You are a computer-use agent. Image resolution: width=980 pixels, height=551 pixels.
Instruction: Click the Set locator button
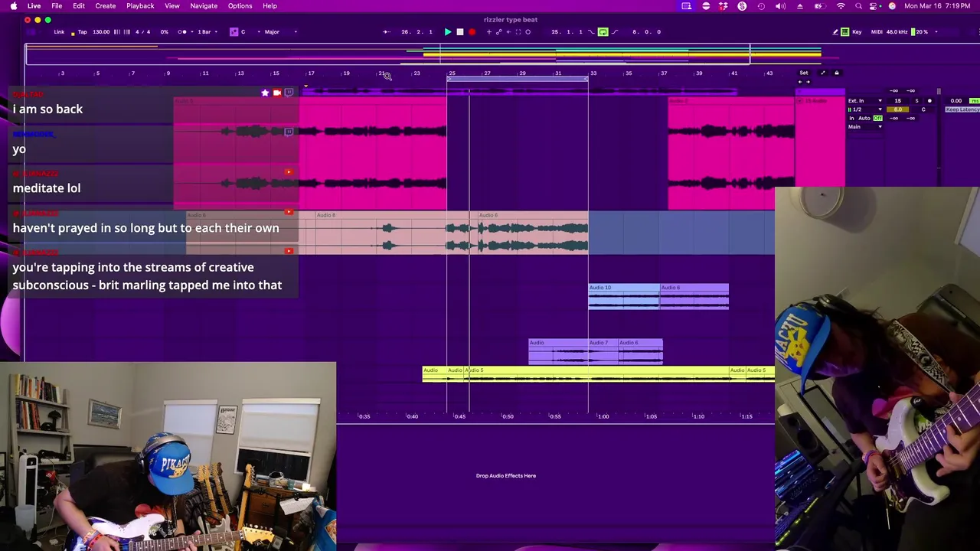click(x=804, y=73)
